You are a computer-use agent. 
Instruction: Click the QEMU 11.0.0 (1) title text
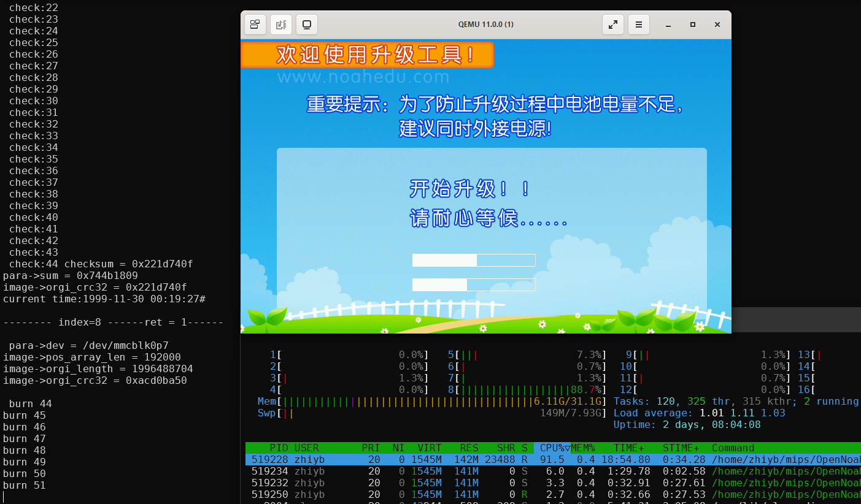coord(486,25)
